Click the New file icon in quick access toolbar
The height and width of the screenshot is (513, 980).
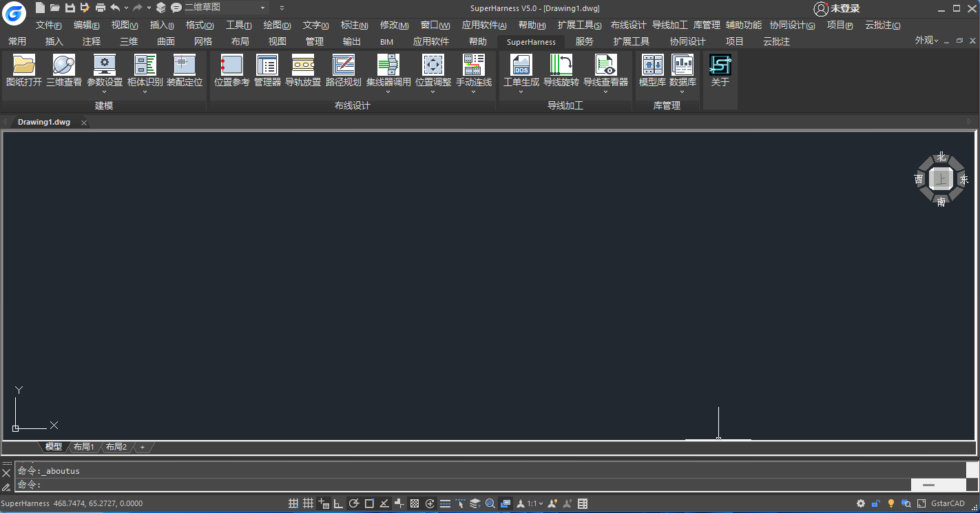[40, 8]
